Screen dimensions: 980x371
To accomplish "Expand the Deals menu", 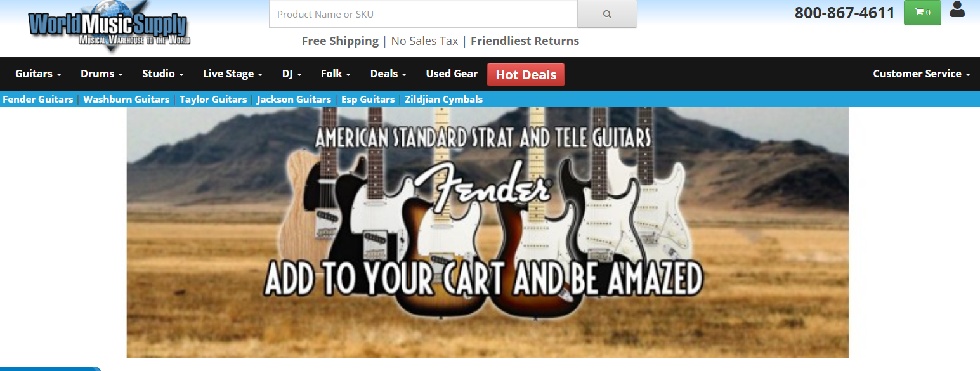I will coord(388,74).
